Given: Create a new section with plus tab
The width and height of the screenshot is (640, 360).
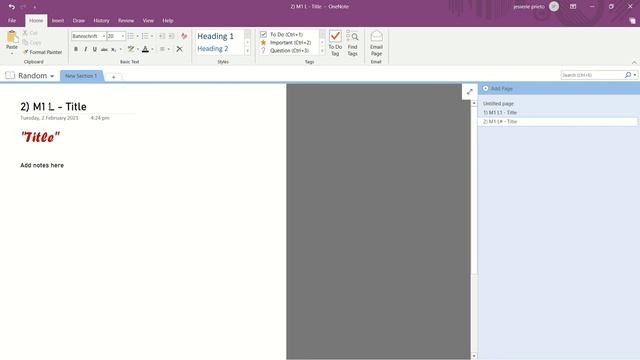Looking at the screenshot, I should coord(113,77).
